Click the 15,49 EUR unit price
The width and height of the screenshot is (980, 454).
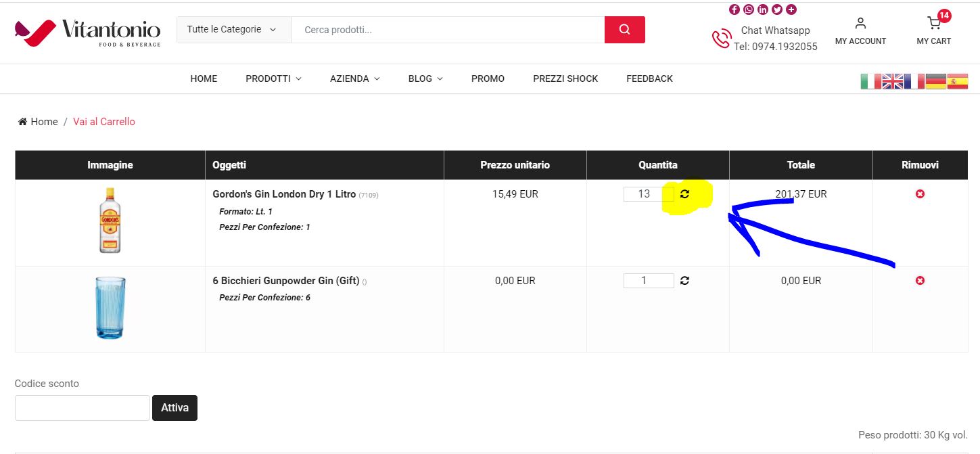point(515,194)
